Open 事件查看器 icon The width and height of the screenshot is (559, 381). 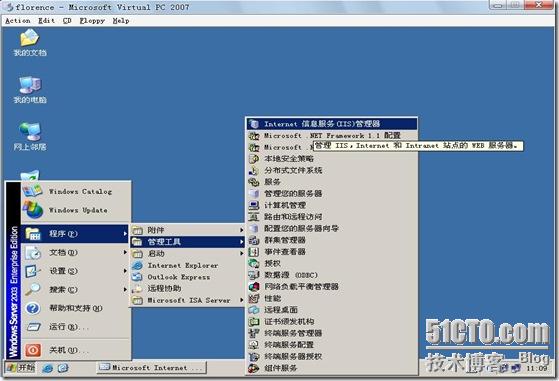pos(254,252)
